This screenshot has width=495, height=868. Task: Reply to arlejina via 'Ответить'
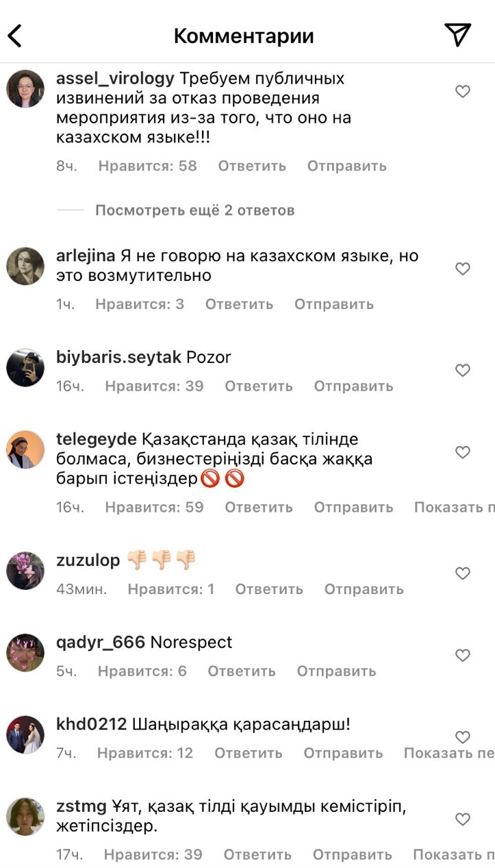(239, 304)
